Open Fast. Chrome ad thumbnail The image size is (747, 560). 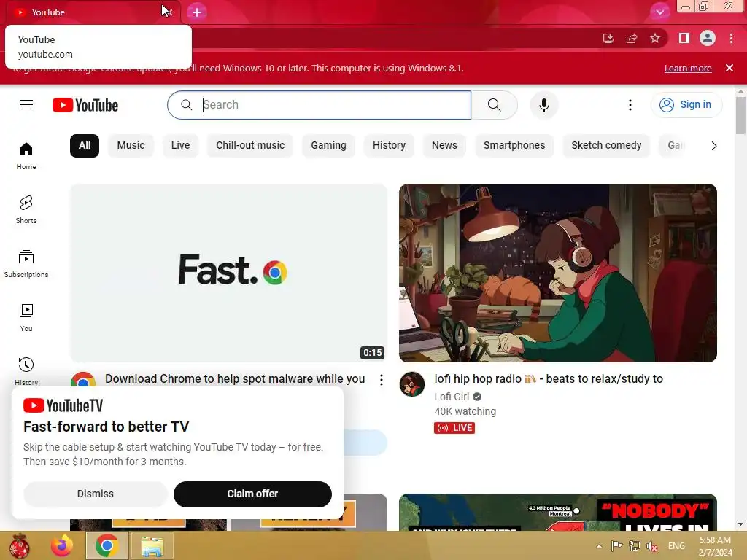click(x=228, y=273)
